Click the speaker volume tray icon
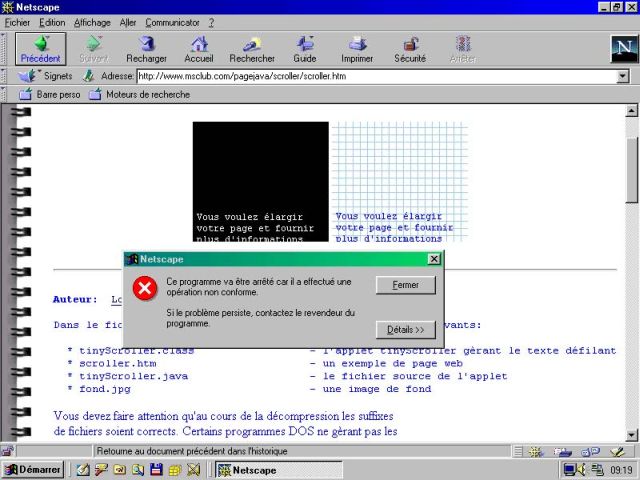This screenshot has width=640, height=480. click(581, 470)
